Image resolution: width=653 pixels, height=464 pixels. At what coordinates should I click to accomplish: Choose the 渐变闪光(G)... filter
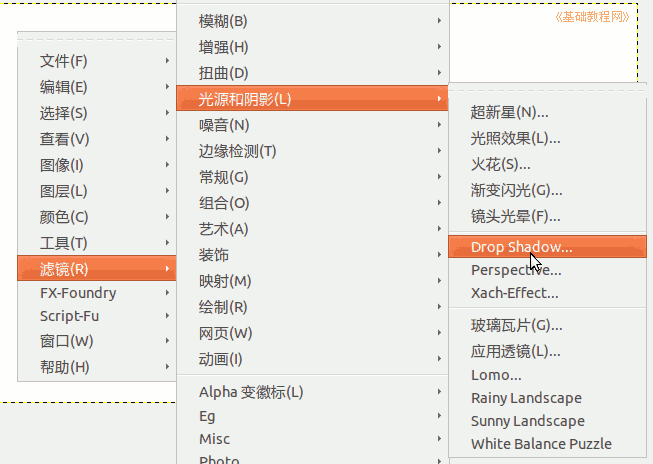click(x=547, y=190)
